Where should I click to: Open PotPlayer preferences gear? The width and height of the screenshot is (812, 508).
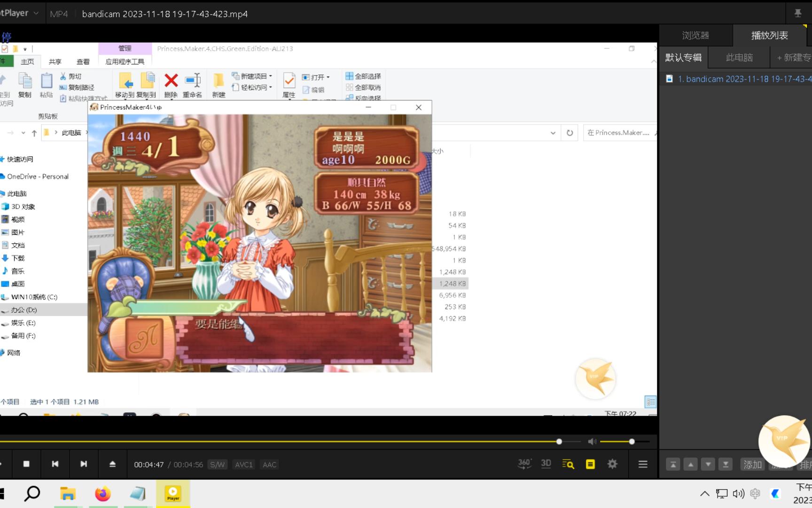pos(612,464)
